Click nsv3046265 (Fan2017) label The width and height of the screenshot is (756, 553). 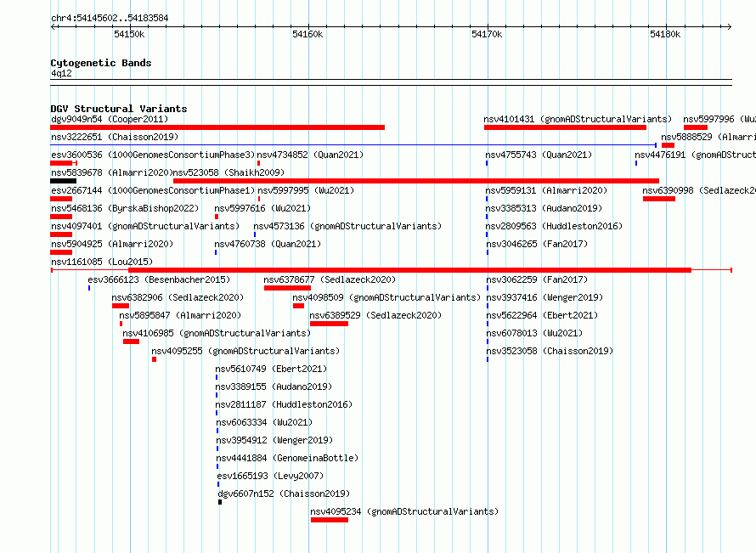coord(537,244)
